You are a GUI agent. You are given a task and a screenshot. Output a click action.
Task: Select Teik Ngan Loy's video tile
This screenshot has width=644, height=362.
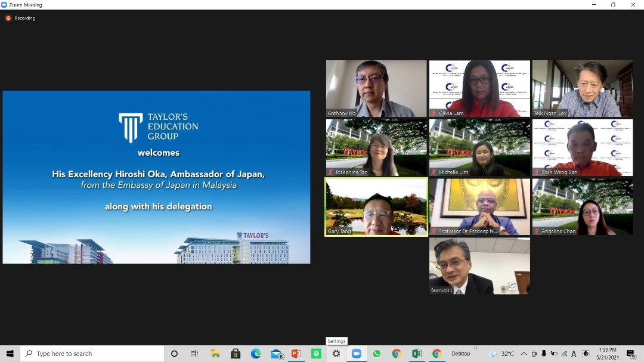point(583,88)
